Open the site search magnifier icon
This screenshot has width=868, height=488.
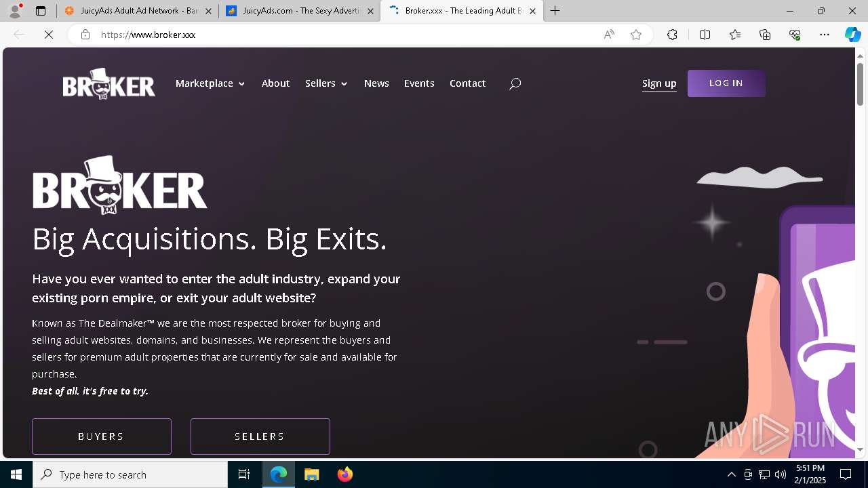click(515, 83)
